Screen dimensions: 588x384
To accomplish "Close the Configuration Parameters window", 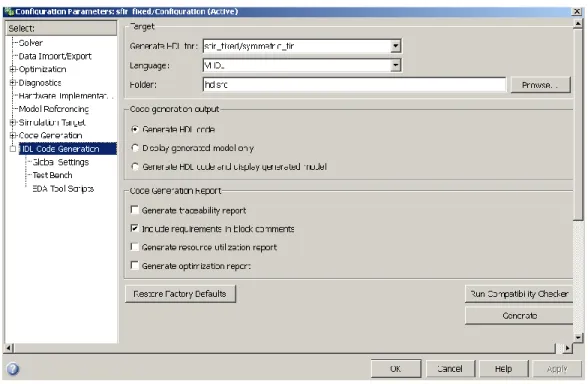I will pos(577,12).
